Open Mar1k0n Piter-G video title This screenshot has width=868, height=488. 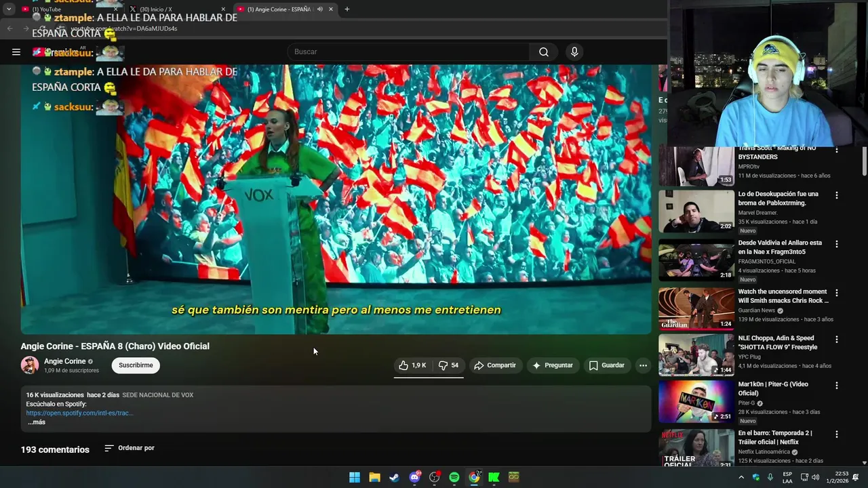[773, 388]
